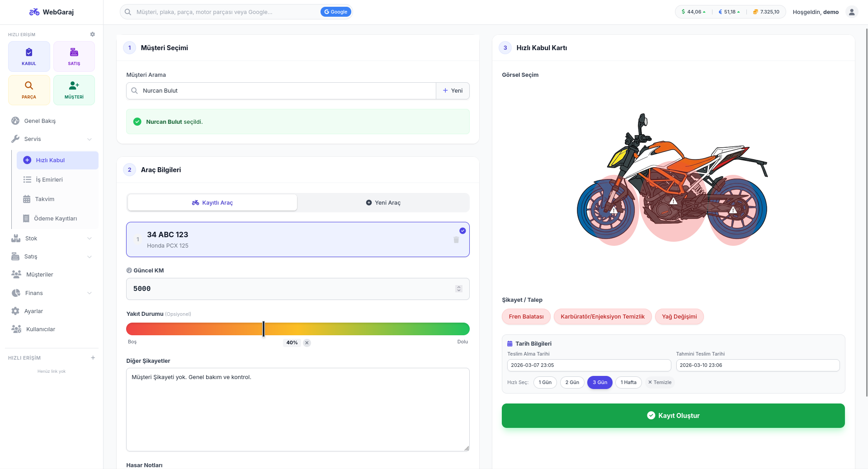This screenshot has width=868, height=469.
Task: Click the Yeni customer button
Action: [x=453, y=91]
